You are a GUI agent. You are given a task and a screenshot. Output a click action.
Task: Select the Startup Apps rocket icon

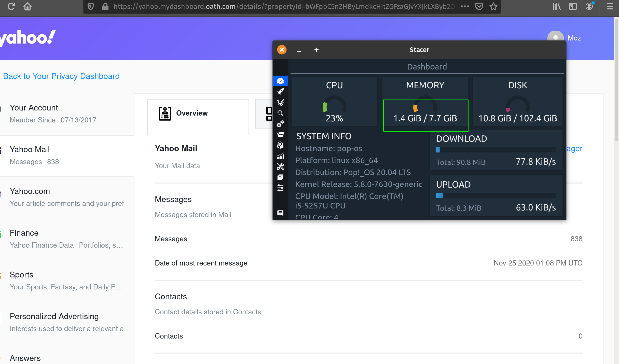click(x=280, y=92)
